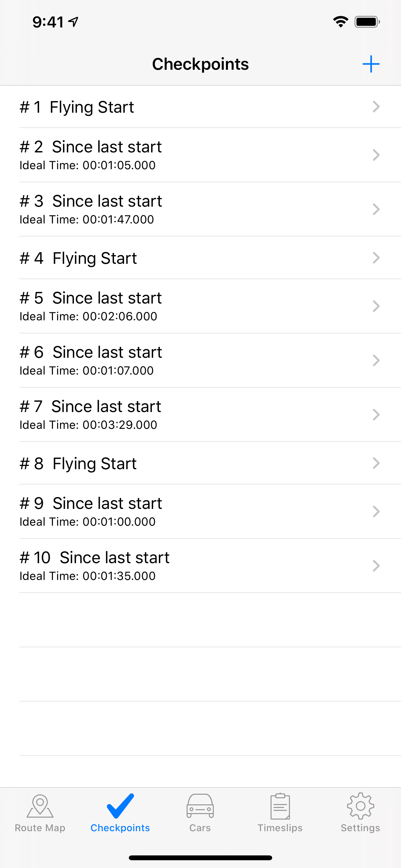Switch to the Timeslips tab label
The width and height of the screenshot is (401, 868).
tap(280, 828)
